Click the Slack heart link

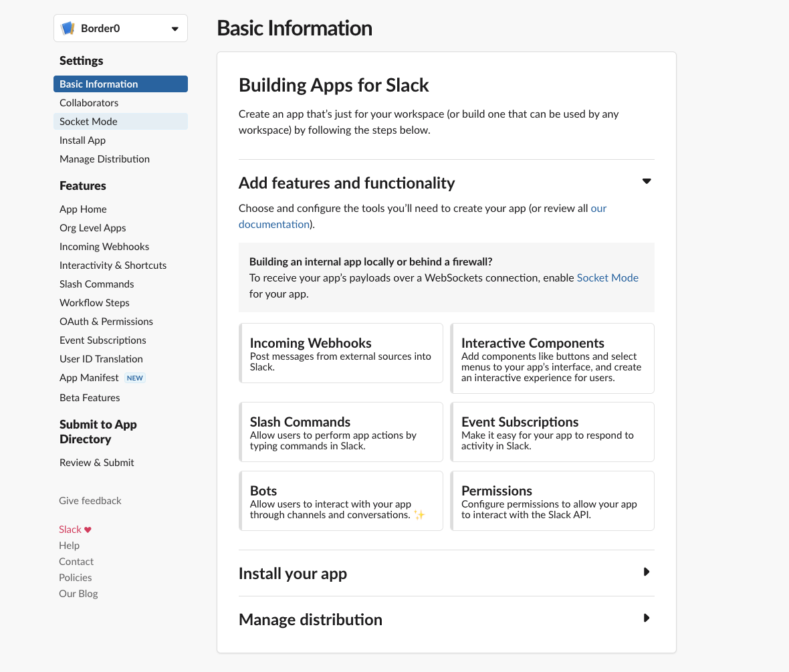tap(75, 530)
